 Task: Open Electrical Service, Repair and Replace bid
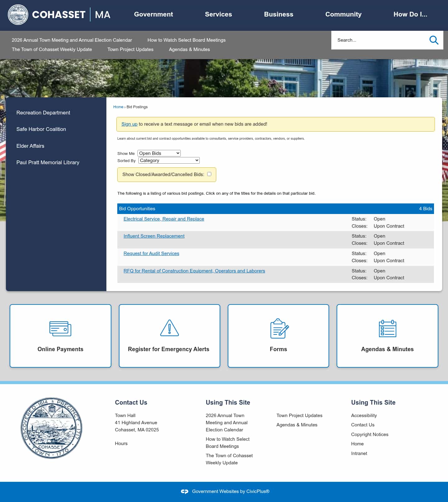pyautogui.click(x=164, y=219)
